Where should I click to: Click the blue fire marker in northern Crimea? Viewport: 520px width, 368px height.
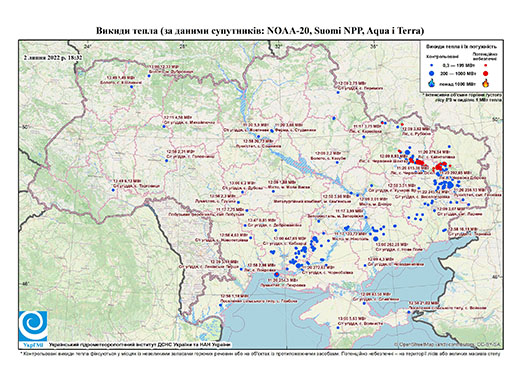[x=364, y=303]
